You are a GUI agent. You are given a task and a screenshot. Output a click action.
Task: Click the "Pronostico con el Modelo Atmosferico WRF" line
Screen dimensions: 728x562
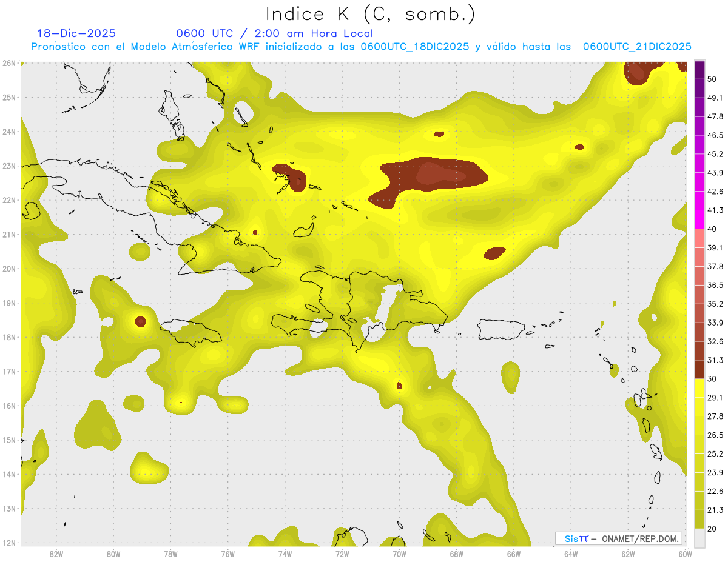[361, 47]
